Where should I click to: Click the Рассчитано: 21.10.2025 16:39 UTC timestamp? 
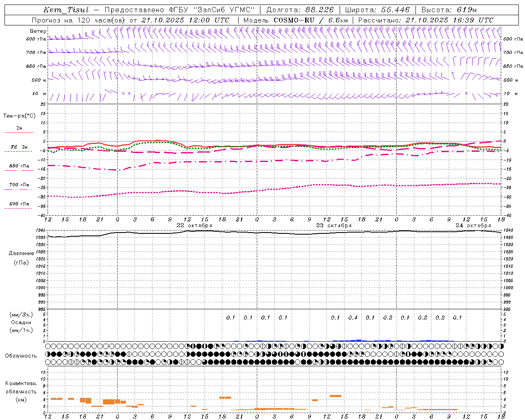pos(426,20)
